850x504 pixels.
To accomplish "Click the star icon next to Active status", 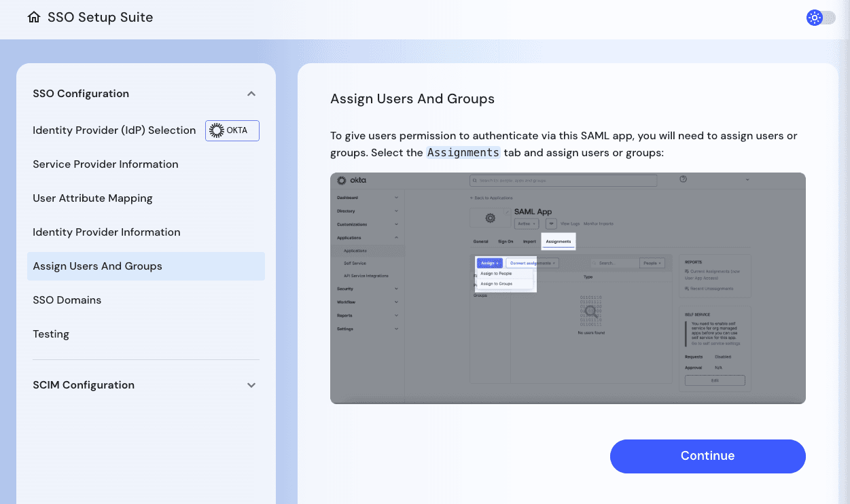I will point(551,223).
